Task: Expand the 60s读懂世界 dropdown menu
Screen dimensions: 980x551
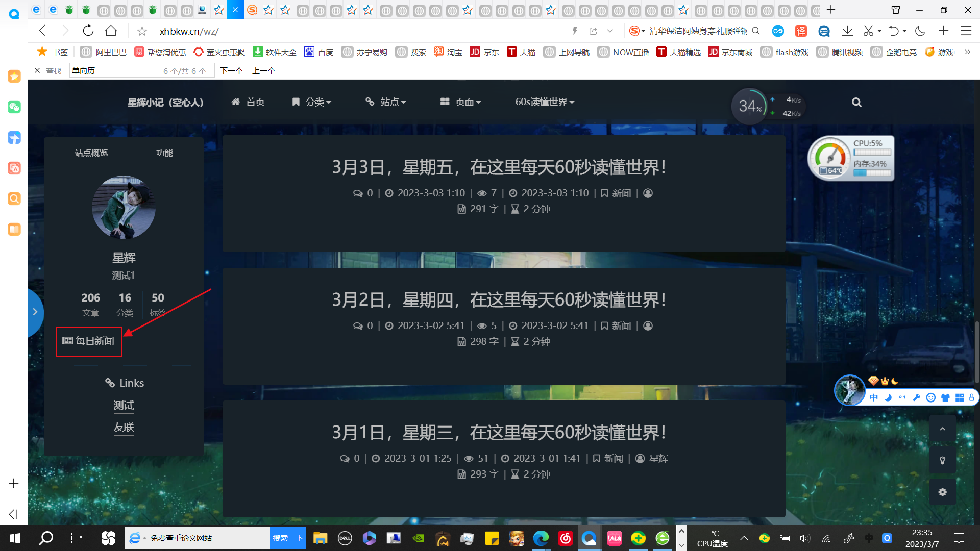Action: click(x=545, y=102)
